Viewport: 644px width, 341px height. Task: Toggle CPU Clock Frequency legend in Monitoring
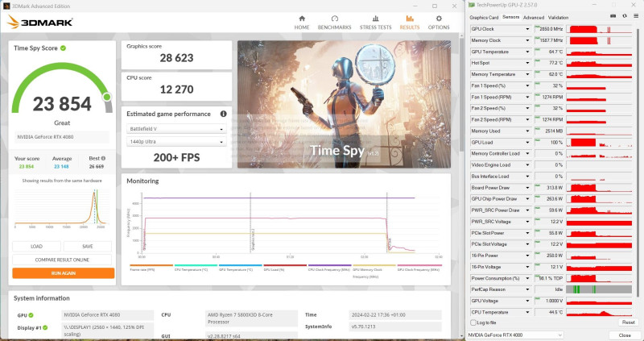click(x=329, y=268)
